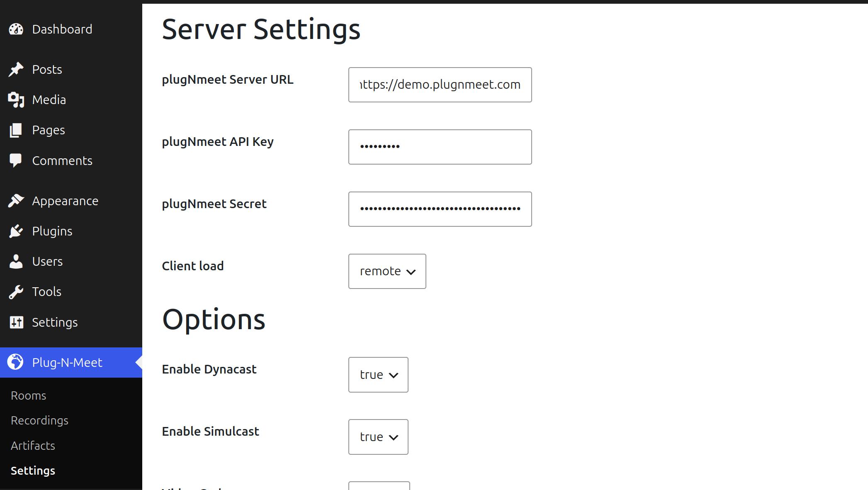This screenshot has height=490, width=868.
Task: Click the Tools wrench icon
Action: click(16, 292)
